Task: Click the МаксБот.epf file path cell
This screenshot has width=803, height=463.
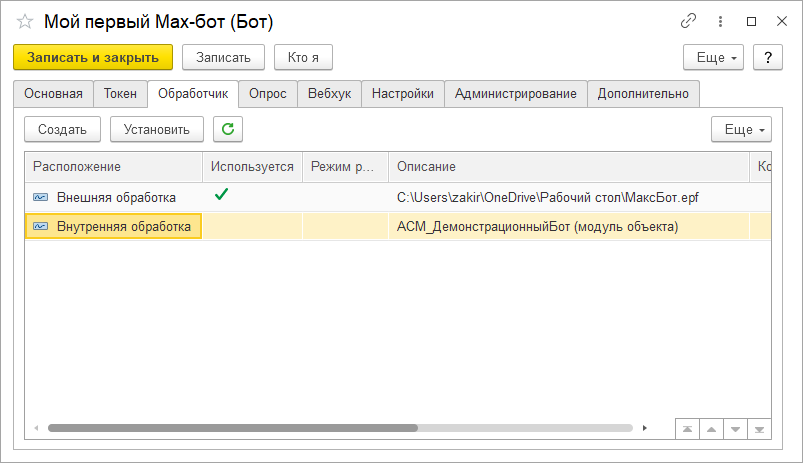Action: click(569, 197)
